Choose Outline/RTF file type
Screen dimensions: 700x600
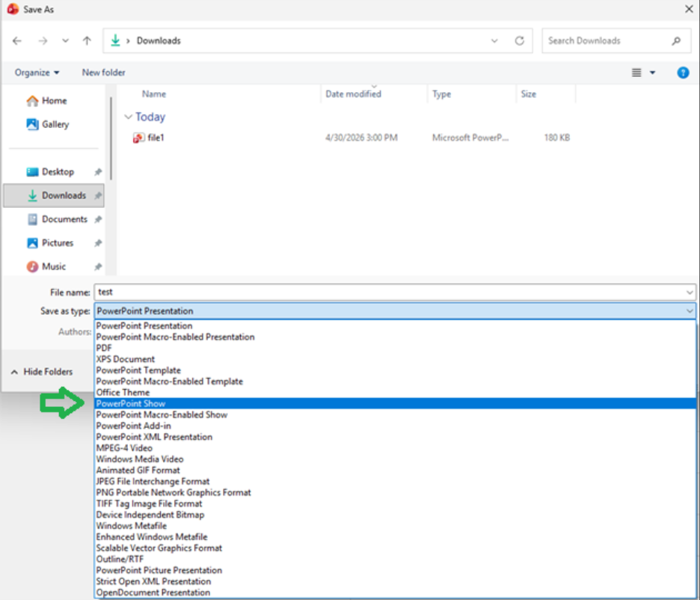click(395, 560)
